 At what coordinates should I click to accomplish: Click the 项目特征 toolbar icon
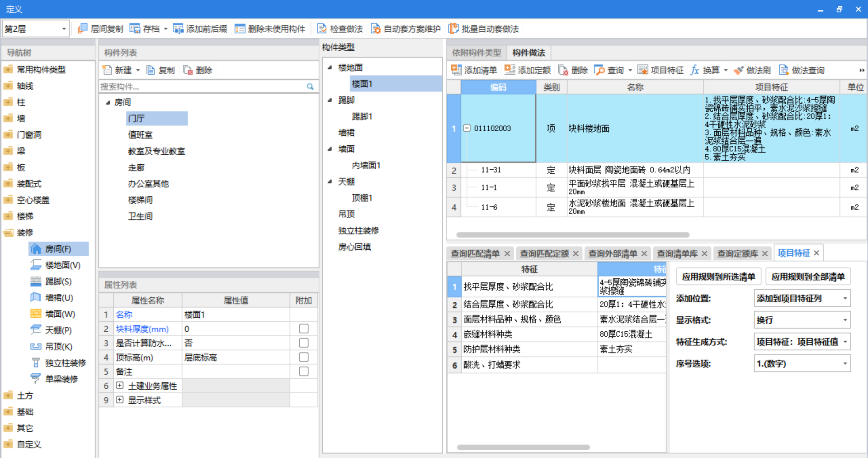642,70
